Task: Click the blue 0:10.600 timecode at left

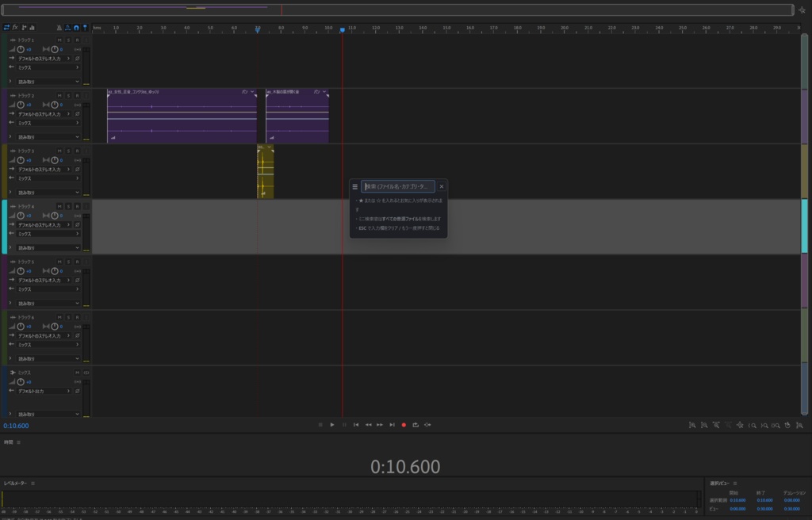Action: 16,426
